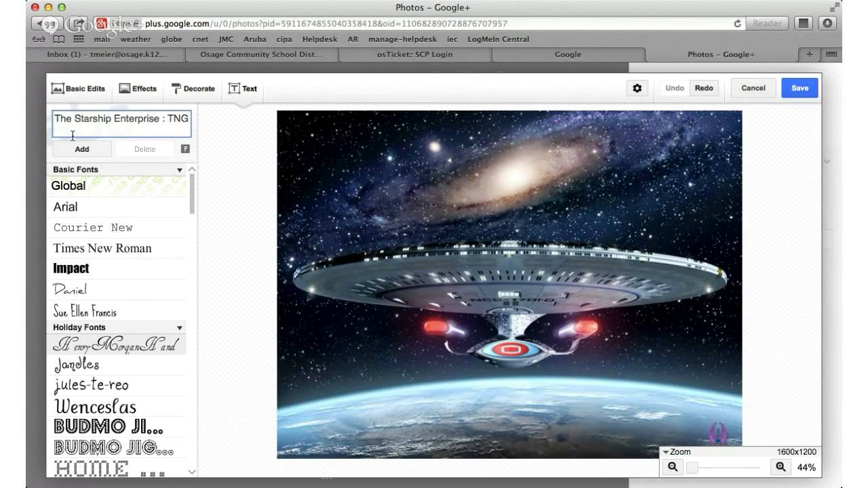The image size is (868, 488).
Task: Click the Undo button
Action: 675,88
